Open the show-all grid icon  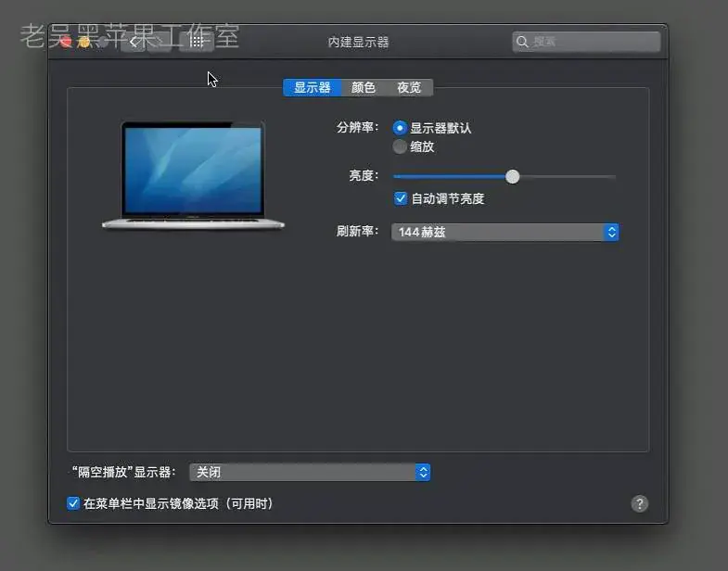pyautogui.click(x=197, y=43)
